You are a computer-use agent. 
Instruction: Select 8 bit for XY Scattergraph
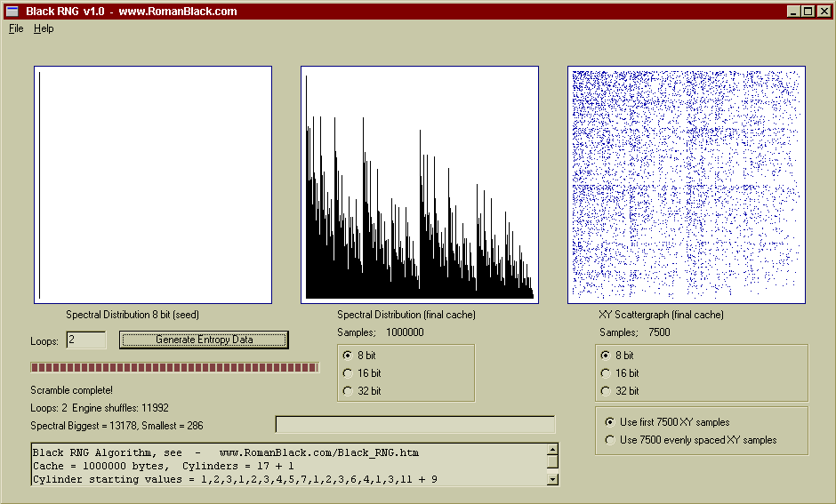coord(606,356)
